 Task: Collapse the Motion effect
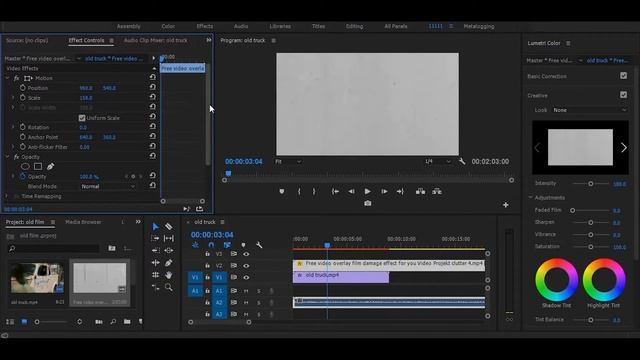(x=7, y=78)
